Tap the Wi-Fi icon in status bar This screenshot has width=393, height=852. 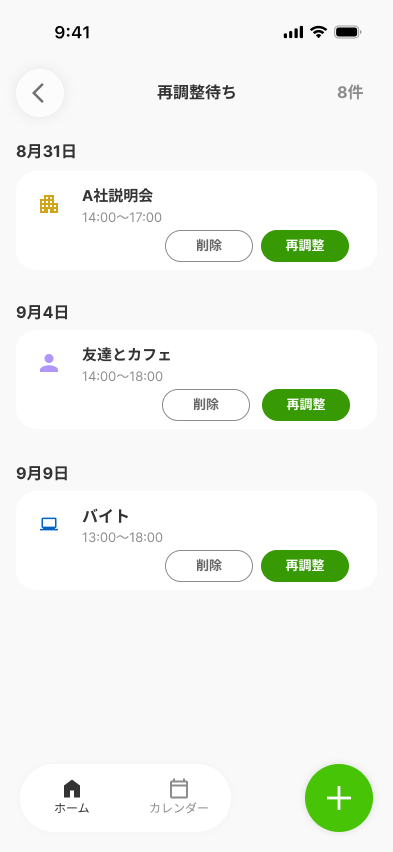click(318, 33)
